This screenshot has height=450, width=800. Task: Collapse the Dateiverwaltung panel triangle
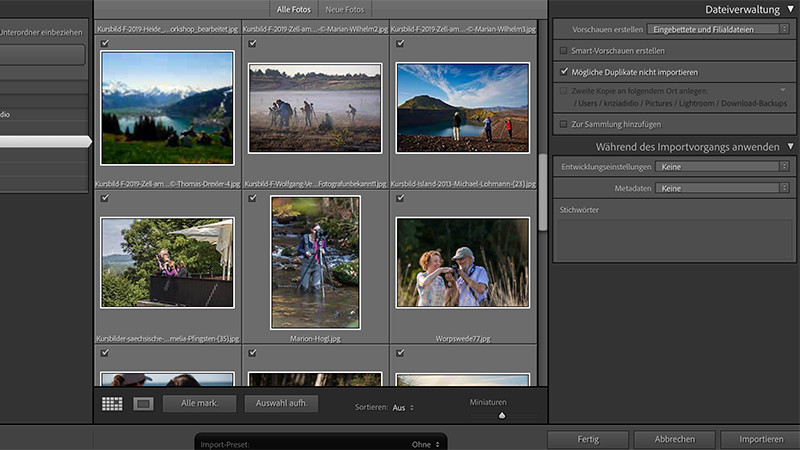coord(790,9)
